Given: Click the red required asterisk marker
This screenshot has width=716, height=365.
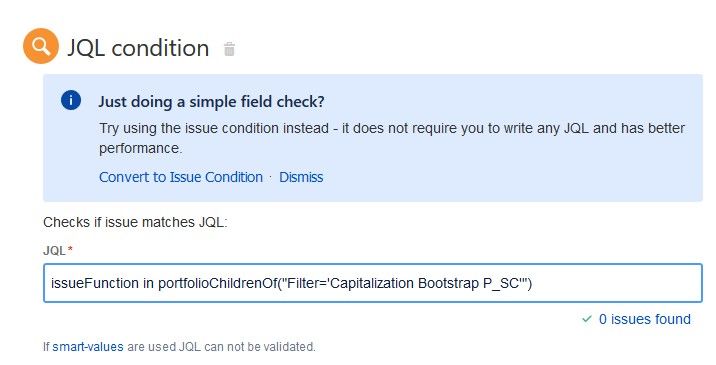Looking at the screenshot, I should 70,249.
